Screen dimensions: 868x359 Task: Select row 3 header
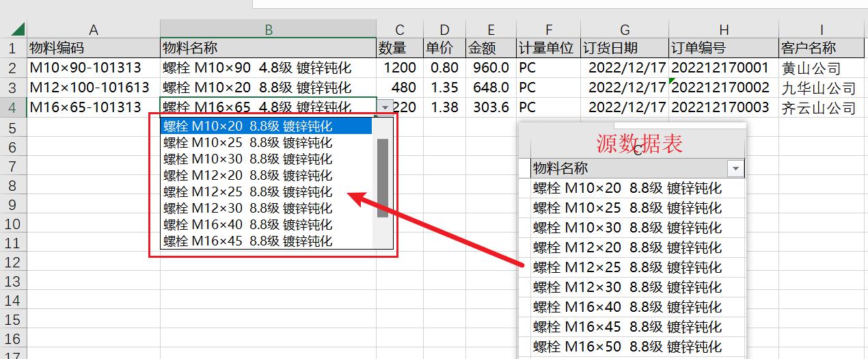[12, 88]
